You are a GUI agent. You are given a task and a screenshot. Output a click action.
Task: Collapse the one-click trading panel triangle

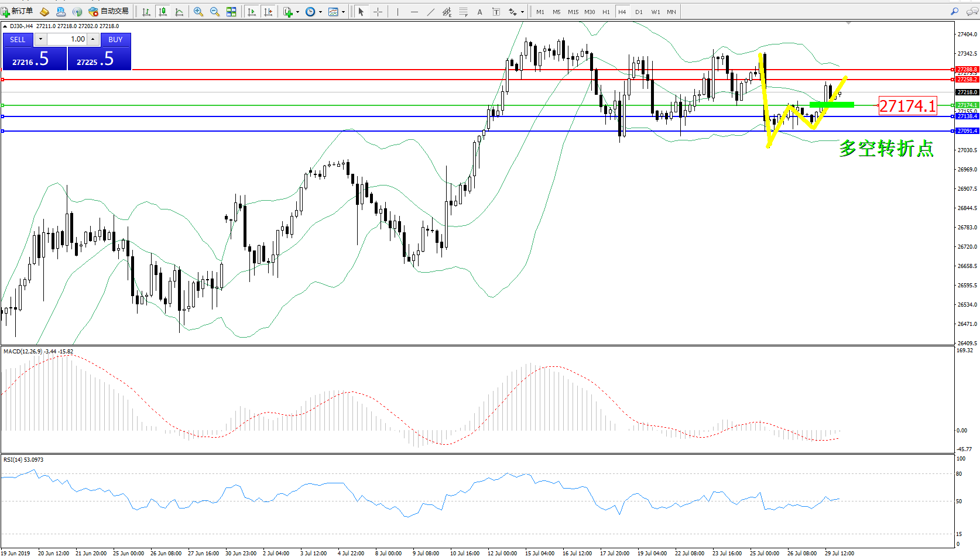[x=5, y=26]
